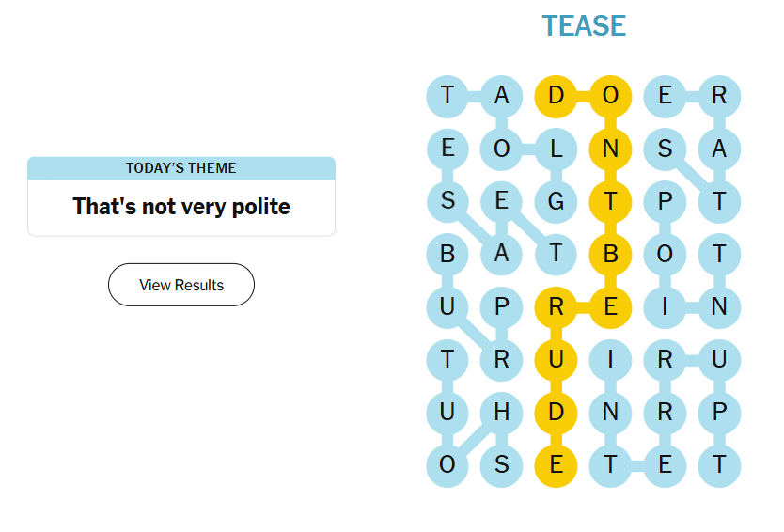Select the blue I below the yellow E

(611, 359)
